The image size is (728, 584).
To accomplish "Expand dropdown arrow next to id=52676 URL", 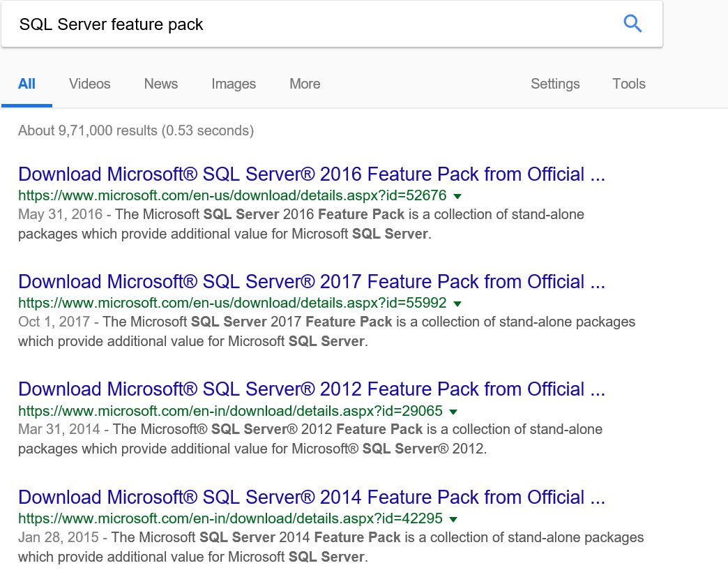I will (457, 196).
